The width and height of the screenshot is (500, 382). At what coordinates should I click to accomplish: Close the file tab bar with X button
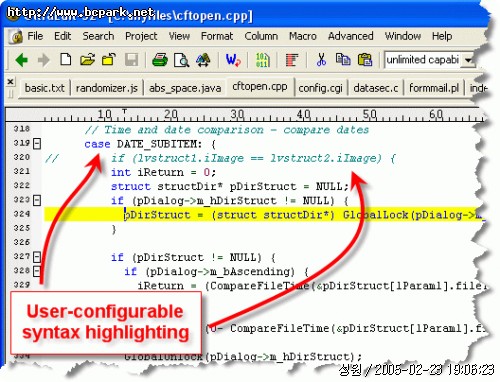pyautogui.click(x=11, y=81)
